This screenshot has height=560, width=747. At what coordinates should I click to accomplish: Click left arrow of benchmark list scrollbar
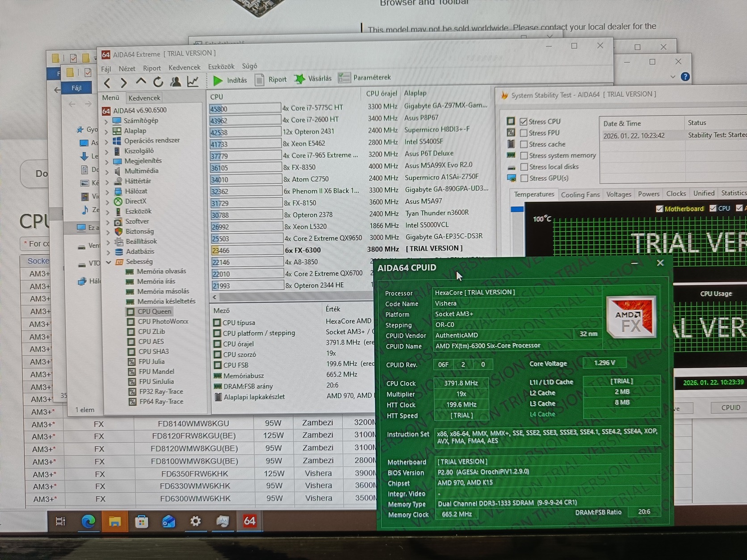coord(214,297)
